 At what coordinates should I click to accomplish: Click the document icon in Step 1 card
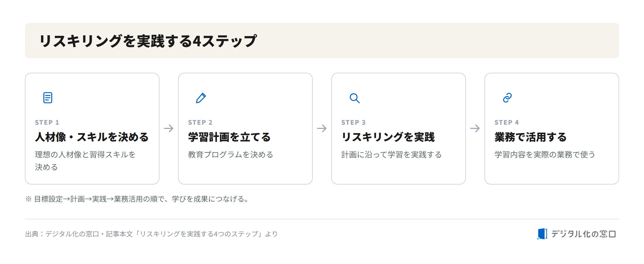[x=48, y=98]
